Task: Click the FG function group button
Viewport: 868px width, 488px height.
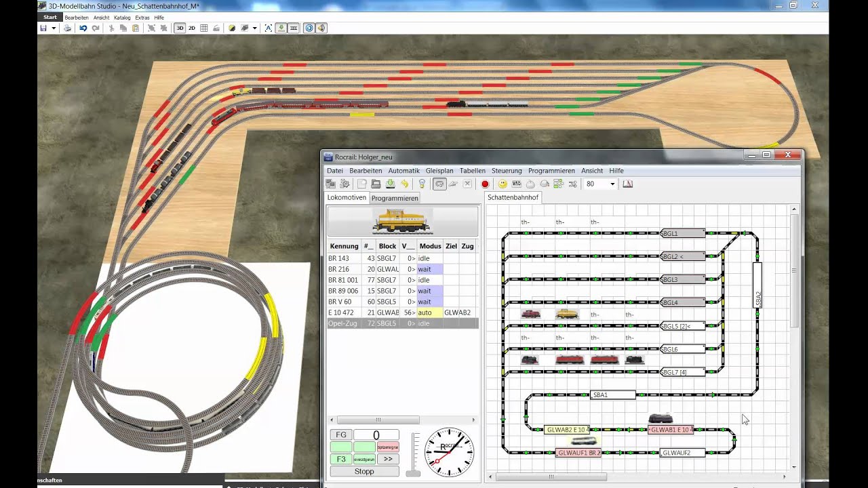Action: click(341, 435)
